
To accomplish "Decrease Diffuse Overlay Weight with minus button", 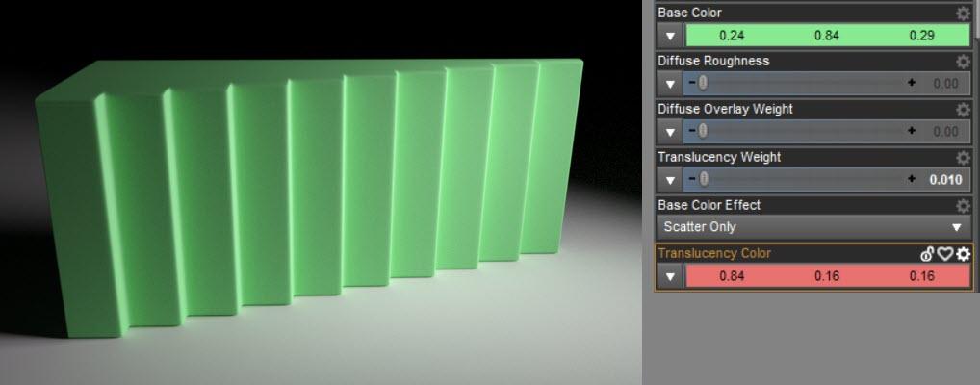I will pyautogui.click(x=692, y=131).
